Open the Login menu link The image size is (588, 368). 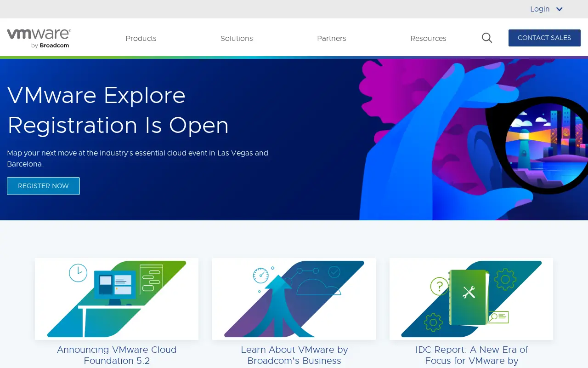pos(540,9)
